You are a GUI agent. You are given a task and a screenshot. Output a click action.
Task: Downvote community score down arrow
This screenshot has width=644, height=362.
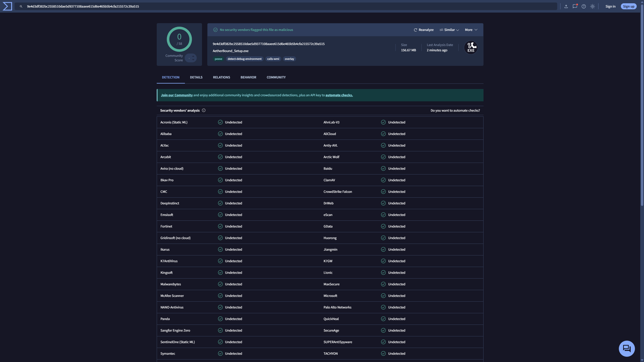[193, 60]
